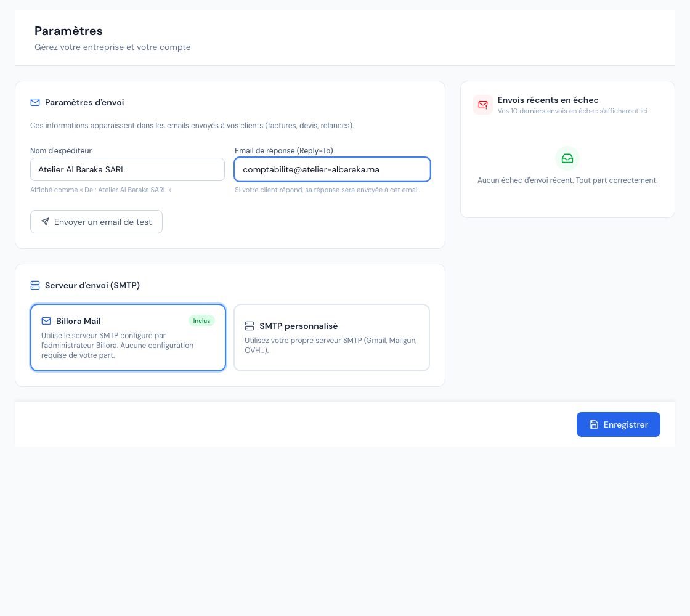The image size is (690, 616).
Task: Click the Nom d'expéditeur label
Action: point(61,150)
